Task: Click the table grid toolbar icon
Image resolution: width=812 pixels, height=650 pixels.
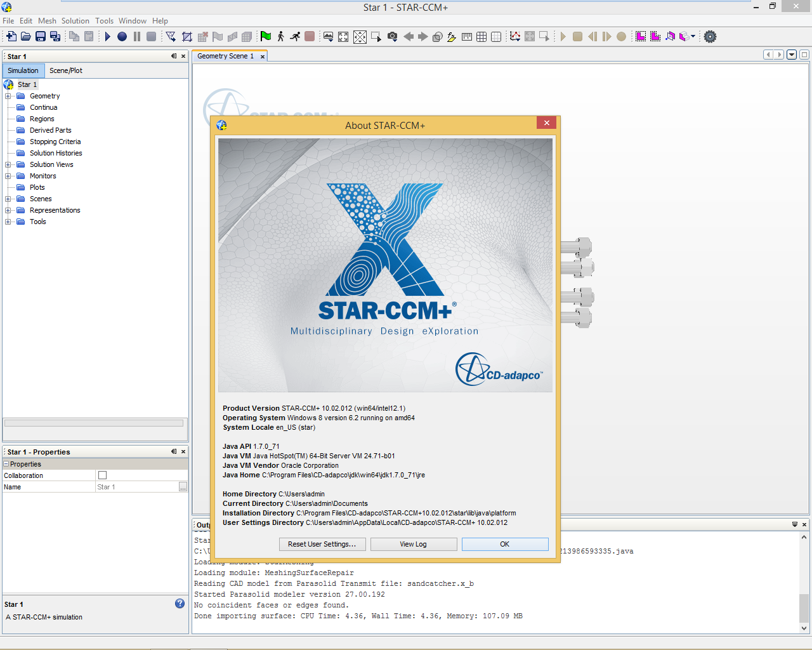Action: tap(481, 37)
